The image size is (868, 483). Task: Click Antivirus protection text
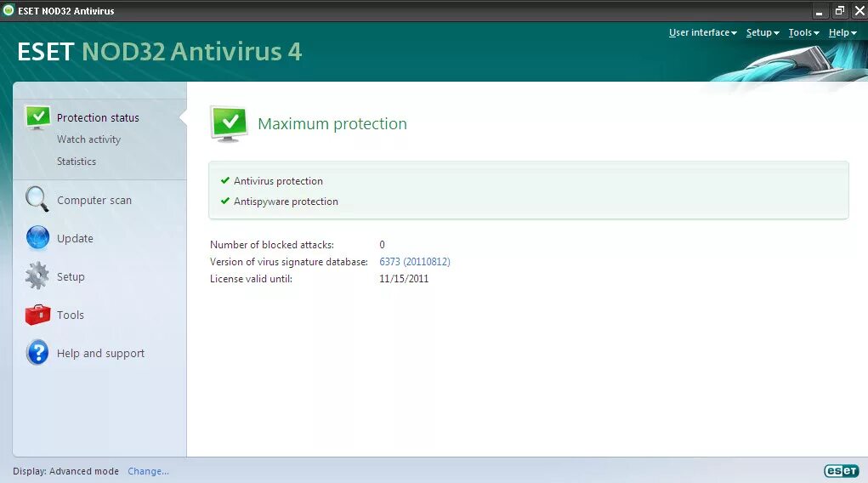point(278,181)
